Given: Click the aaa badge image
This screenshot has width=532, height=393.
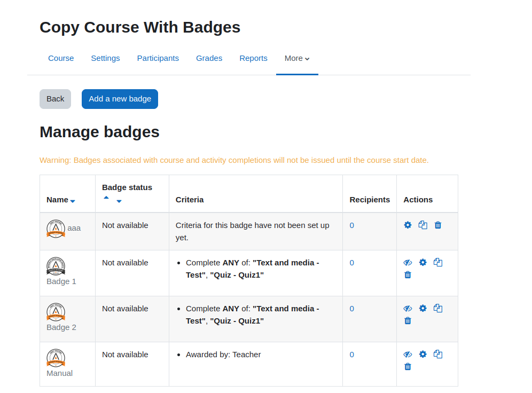Looking at the screenshot, I should (56, 229).
